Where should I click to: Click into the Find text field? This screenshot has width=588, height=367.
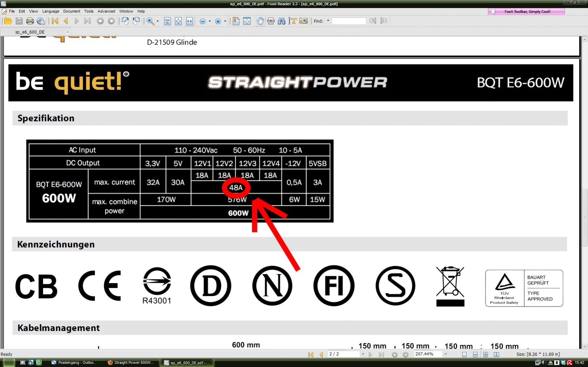click(x=349, y=21)
